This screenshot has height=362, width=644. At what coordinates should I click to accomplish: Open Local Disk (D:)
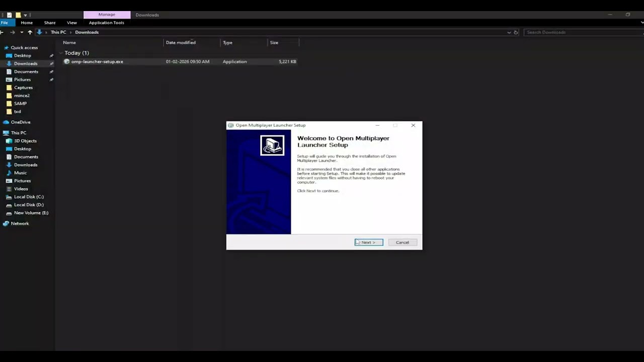point(29,205)
